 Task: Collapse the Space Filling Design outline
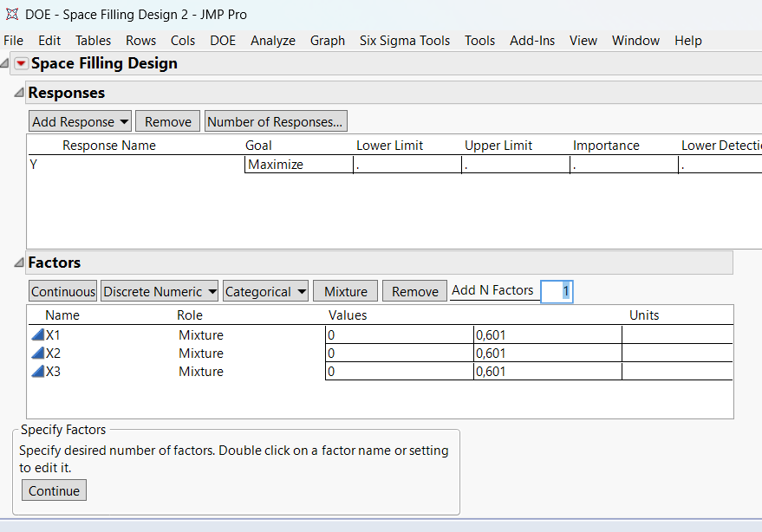[x=7, y=63]
